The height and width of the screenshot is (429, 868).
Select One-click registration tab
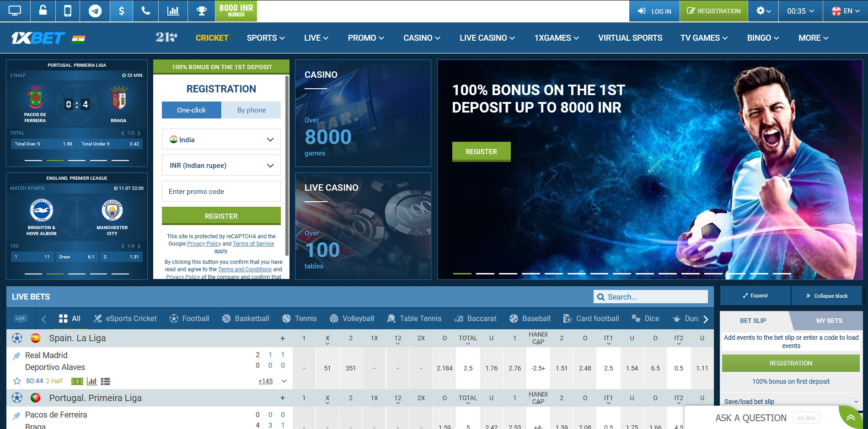[x=192, y=110]
